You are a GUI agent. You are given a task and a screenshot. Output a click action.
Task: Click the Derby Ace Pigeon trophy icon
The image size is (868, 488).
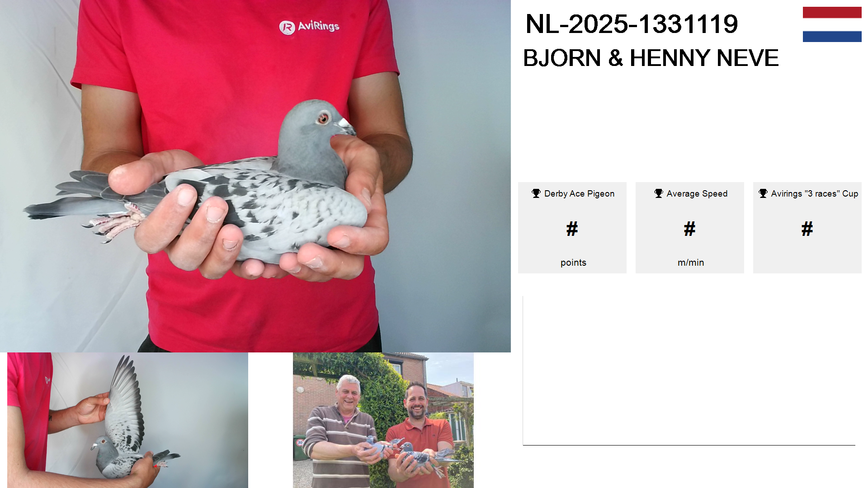(536, 193)
